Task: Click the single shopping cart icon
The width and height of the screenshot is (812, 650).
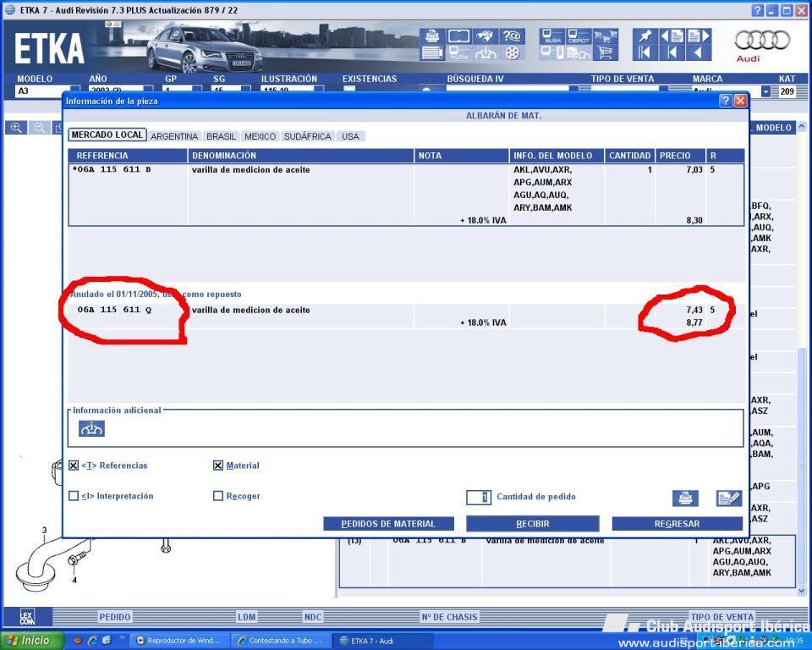Action: pos(606,52)
